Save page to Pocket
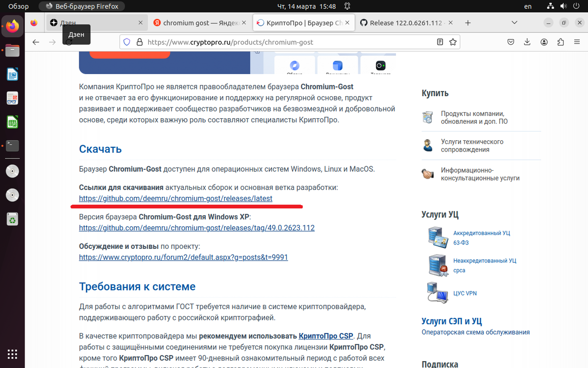Screen dimensions: 588x368 click(x=511, y=42)
